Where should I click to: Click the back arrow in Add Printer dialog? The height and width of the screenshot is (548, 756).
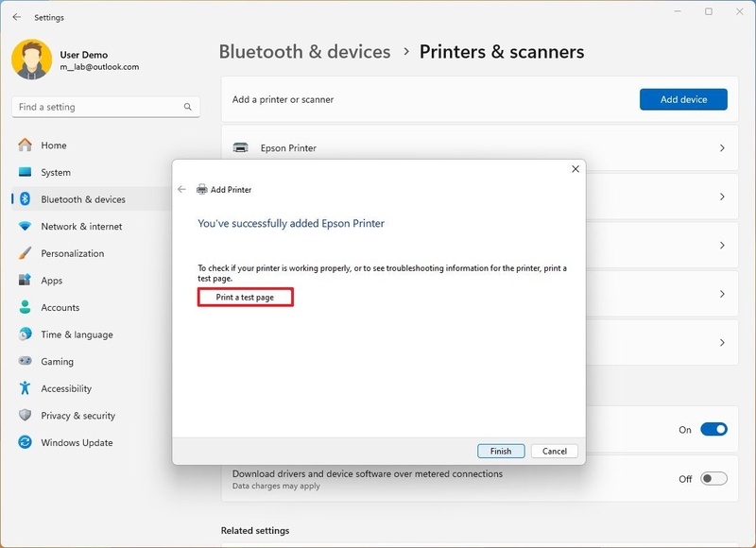point(181,189)
